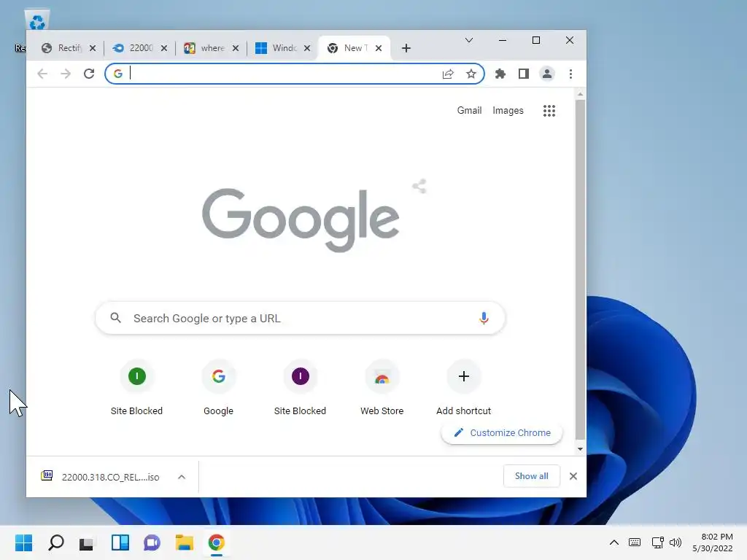Switch to the Rectify tab
The height and width of the screenshot is (560, 747).
point(63,48)
